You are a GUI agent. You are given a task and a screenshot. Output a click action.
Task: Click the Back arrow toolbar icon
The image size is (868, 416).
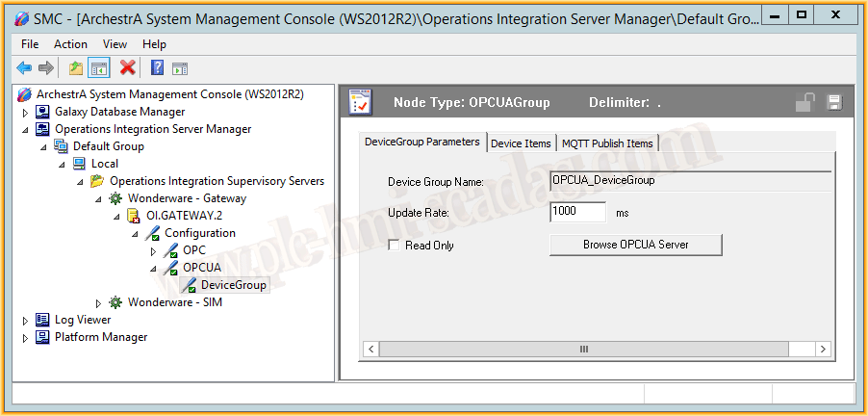pos(24,67)
